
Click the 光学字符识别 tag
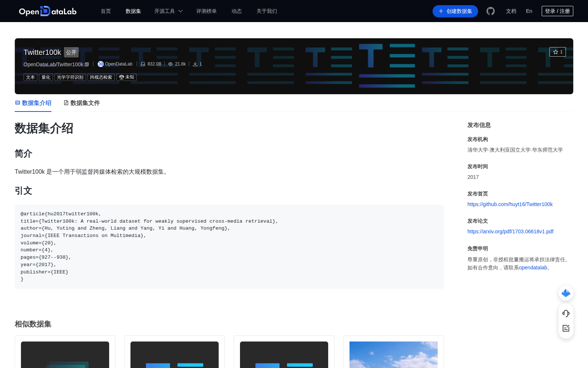(70, 77)
